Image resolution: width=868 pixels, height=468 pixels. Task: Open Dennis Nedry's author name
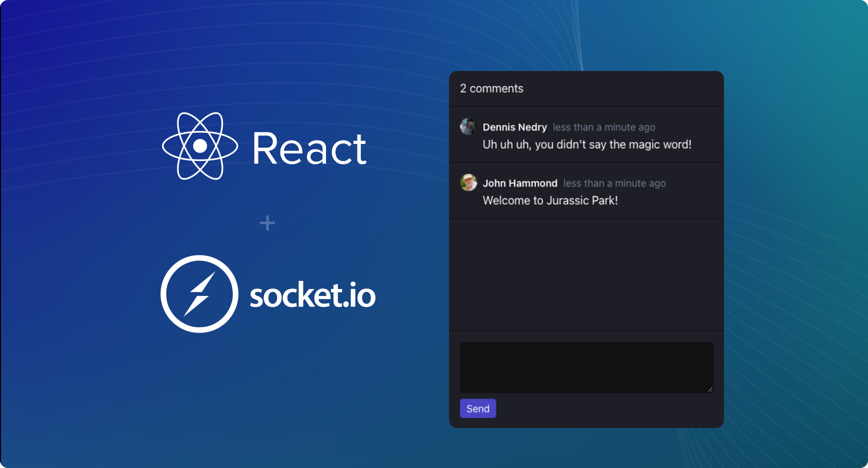click(514, 127)
